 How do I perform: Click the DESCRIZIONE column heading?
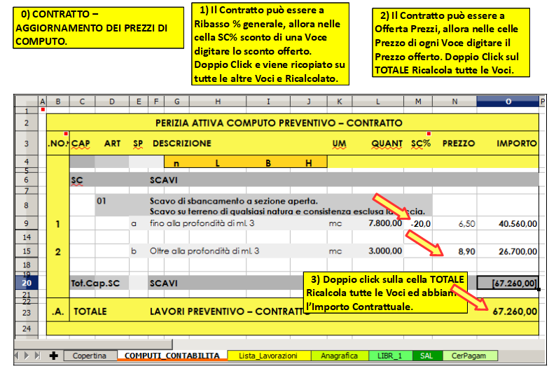tap(182, 143)
